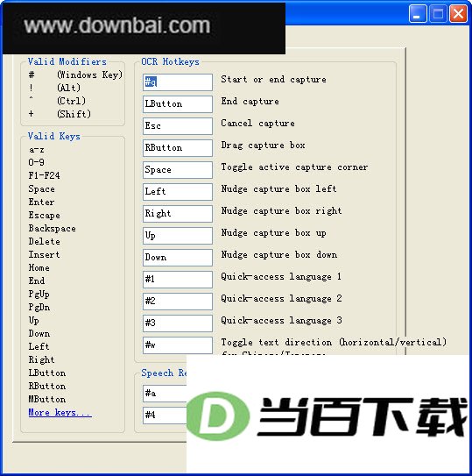Click 'Backspace' in Valid Keys
The width and height of the screenshot is (472, 476).
(53, 228)
